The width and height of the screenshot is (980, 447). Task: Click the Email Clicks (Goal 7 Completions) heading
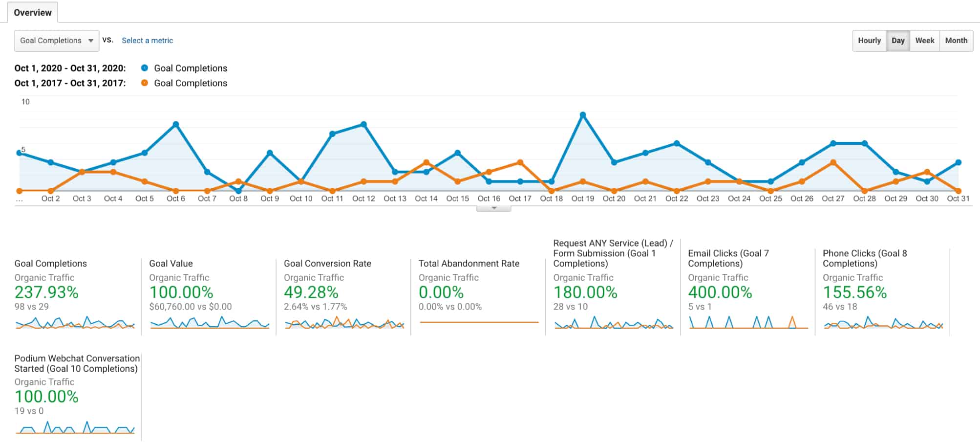[x=728, y=258]
